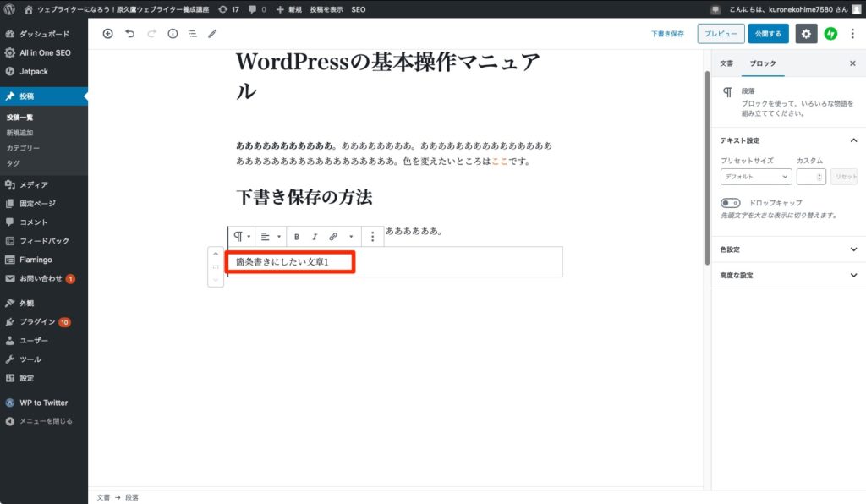Viewport: 866px width, 504px height.
Task: Open comments bubble in admin bar
Action: 257,9
